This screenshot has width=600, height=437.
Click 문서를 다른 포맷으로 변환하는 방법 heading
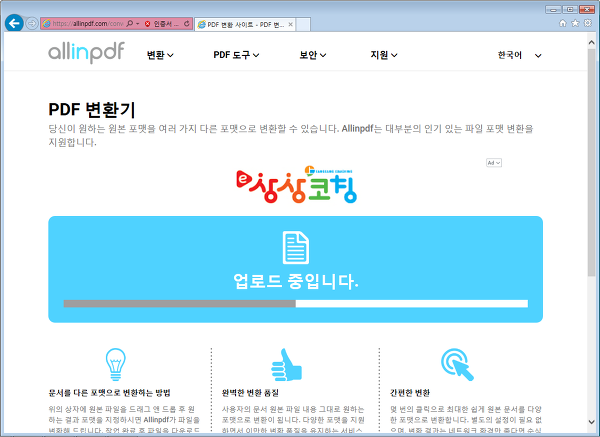point(109,393)
